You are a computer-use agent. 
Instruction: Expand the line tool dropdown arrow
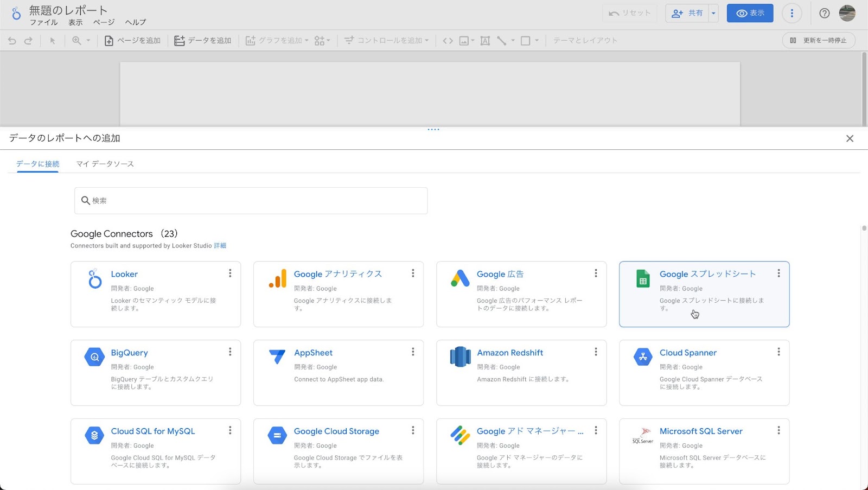point(513,41)
